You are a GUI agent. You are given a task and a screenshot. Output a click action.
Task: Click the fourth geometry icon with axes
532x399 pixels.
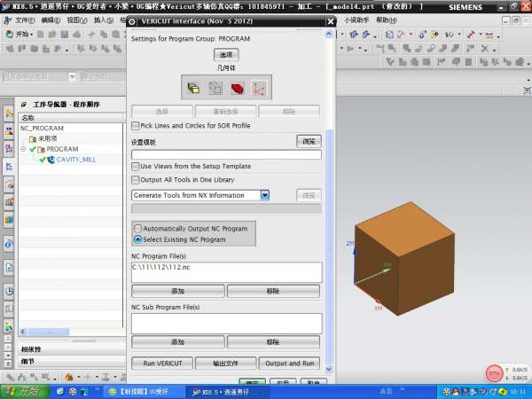tap(259, 88)
